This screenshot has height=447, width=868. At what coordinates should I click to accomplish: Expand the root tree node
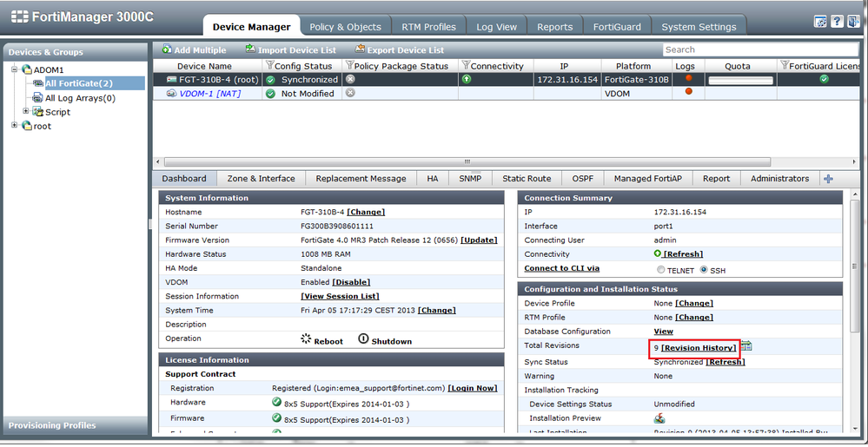tap(15, 125)
